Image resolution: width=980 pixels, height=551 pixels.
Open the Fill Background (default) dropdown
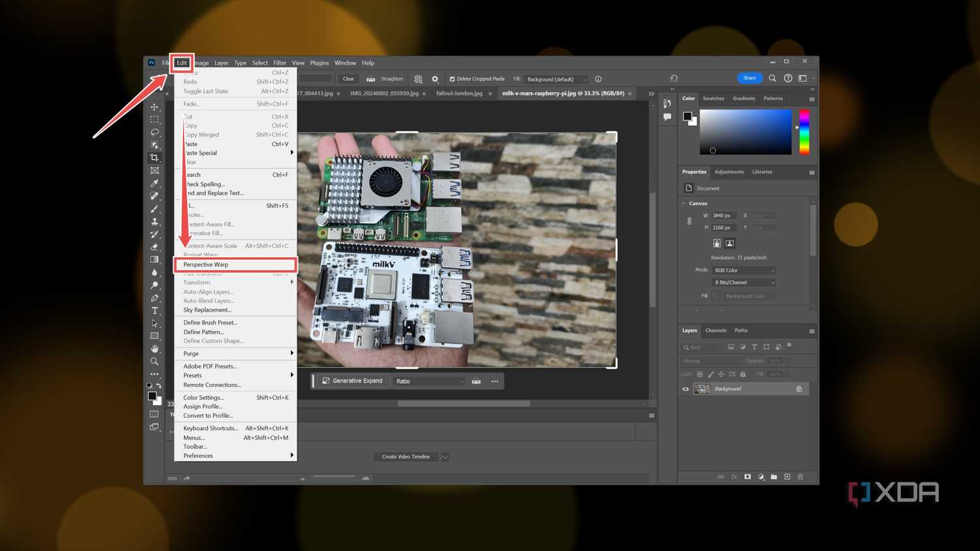(557, 79)
